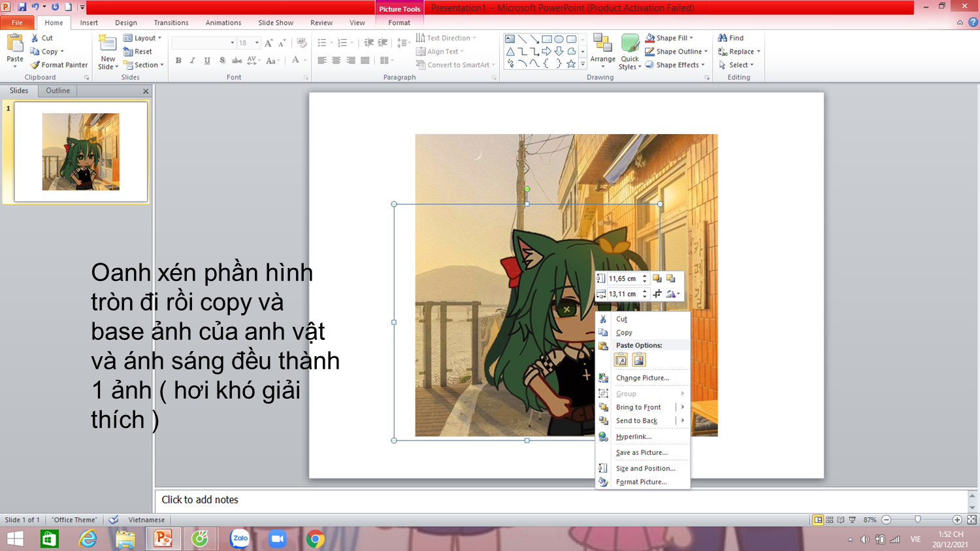Viewport: 980px width, 551px height.
Task: Click the zoom out minus button
Action: pyautogui.click(x=887, y=520)
